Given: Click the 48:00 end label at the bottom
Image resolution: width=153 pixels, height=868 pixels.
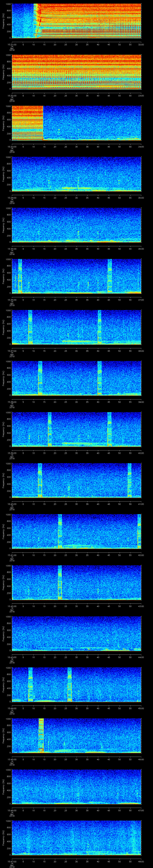Looking at the screenshot, I should click(x=141, y=861).
